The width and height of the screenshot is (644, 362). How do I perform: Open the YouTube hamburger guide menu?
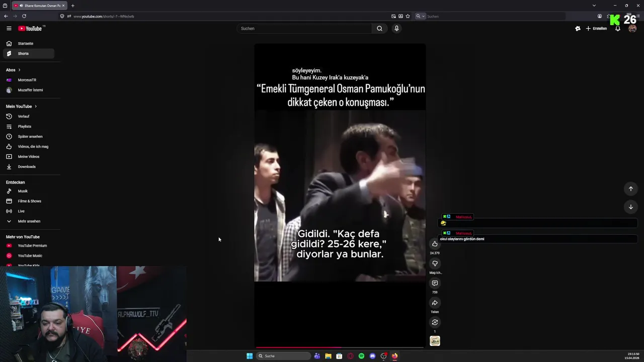[x=9, y=29]
